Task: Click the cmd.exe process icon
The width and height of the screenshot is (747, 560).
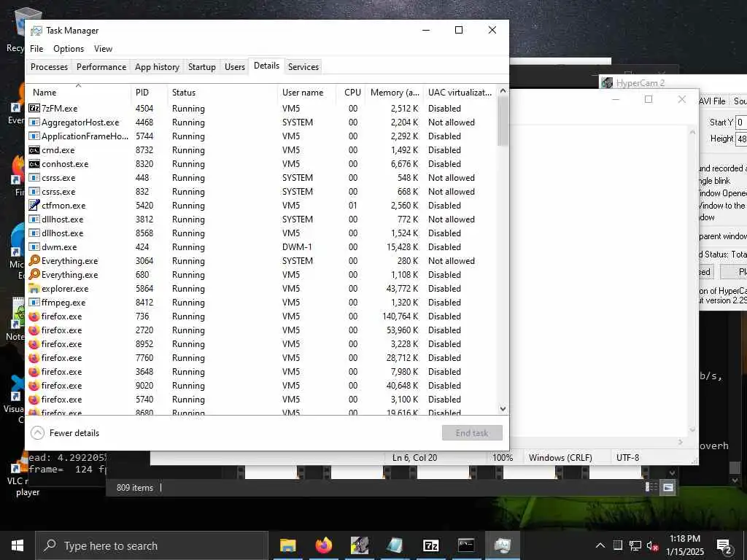Action: click(34, 150)
